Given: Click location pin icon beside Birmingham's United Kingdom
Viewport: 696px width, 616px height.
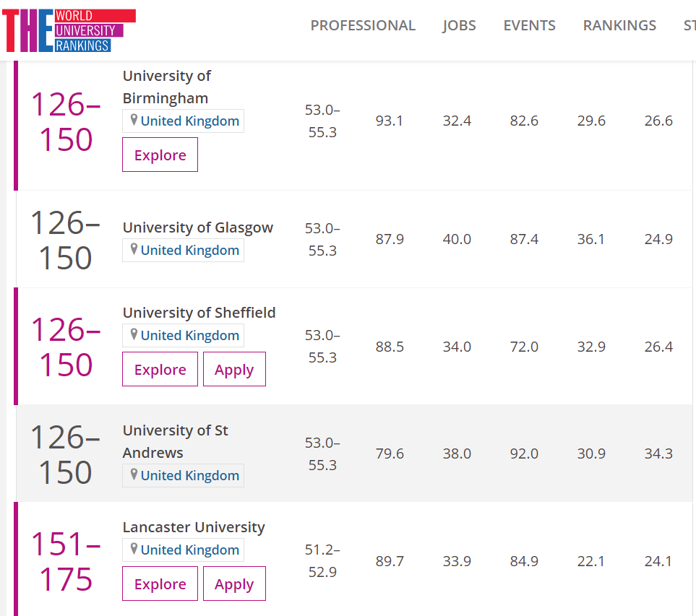Looking at the screenshot, I should coord(134,120).
